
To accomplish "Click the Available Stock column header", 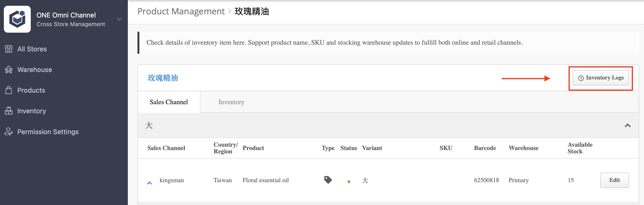I will (580, 148).
